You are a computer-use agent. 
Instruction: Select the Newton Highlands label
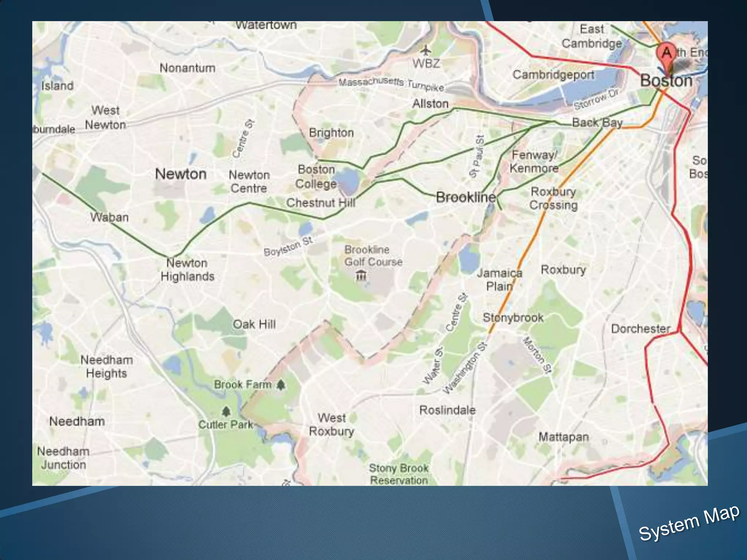coord(187,269)
